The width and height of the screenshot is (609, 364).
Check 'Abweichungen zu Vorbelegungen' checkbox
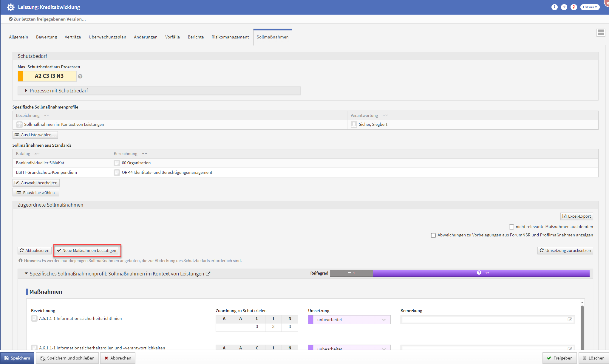pos(433,235)
